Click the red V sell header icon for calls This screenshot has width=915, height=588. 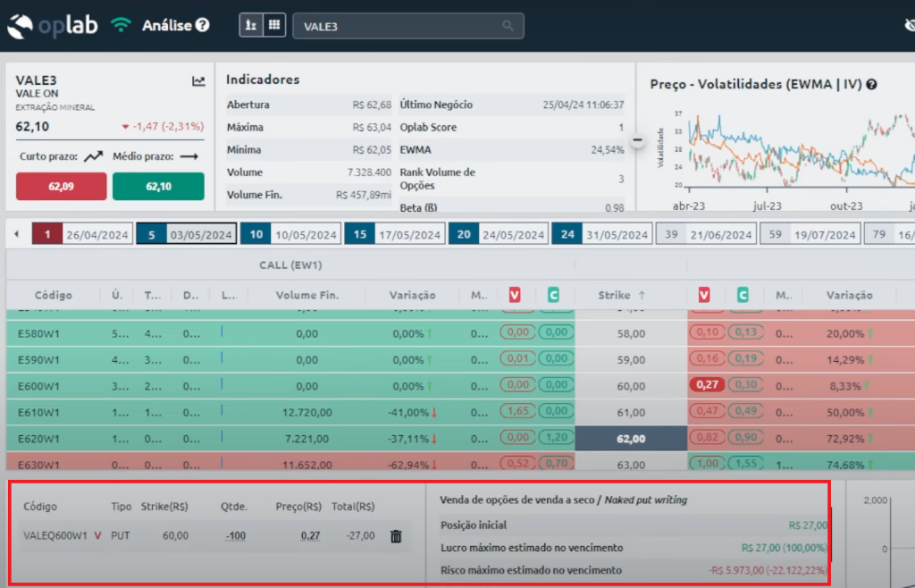514,295
